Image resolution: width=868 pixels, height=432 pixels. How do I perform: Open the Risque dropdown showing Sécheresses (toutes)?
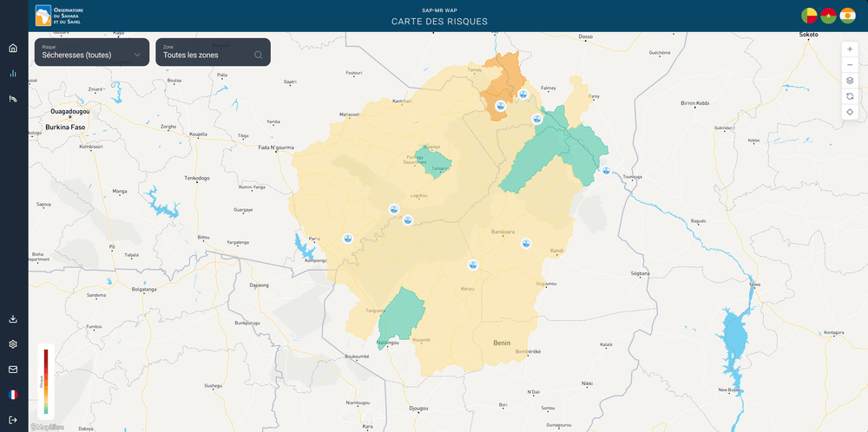tap(92, 52)
